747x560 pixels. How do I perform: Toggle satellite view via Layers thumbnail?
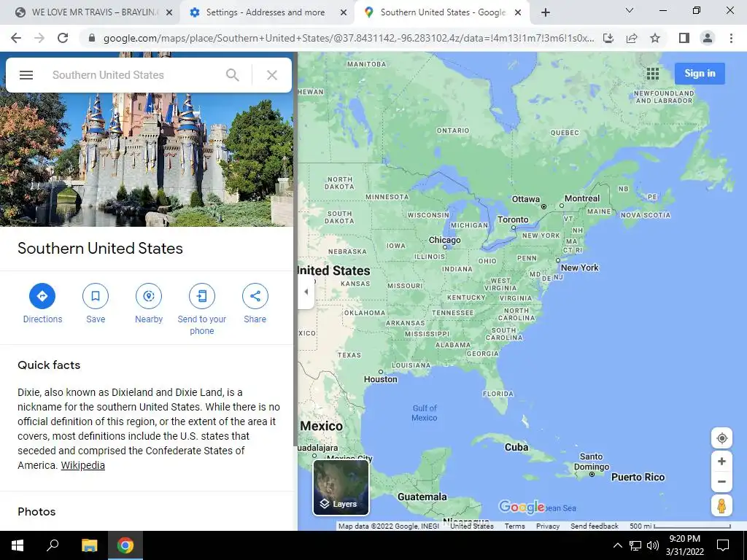[341, 487]
